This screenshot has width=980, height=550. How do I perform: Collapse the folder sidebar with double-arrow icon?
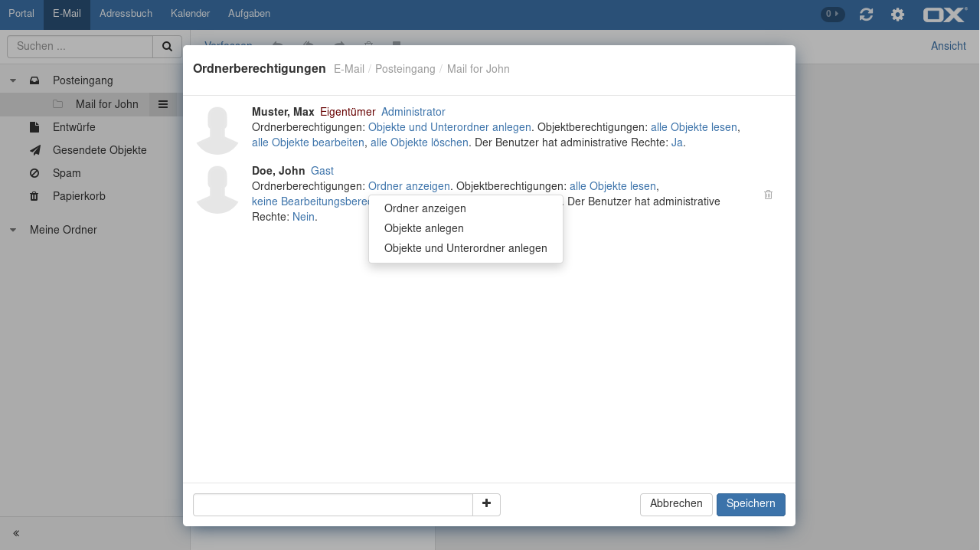[x=16, y=533]
